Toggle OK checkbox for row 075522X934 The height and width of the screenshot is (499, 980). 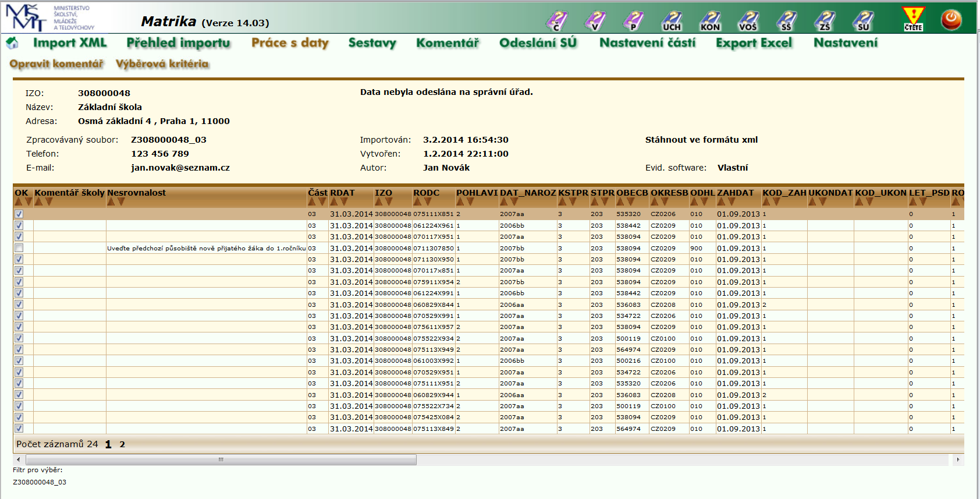pyautogui.click(x=19, y=338)
